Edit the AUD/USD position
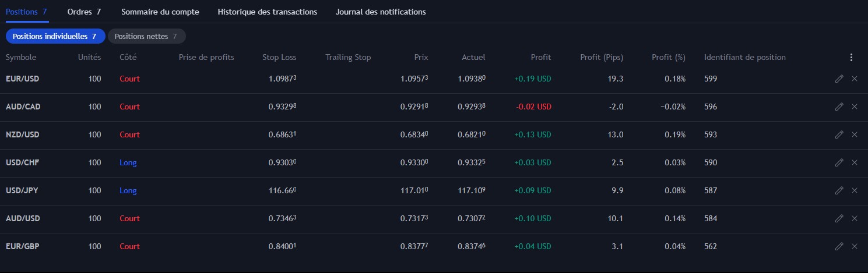The width and height of the screenshot is (868, 273). tap(839, 218)
